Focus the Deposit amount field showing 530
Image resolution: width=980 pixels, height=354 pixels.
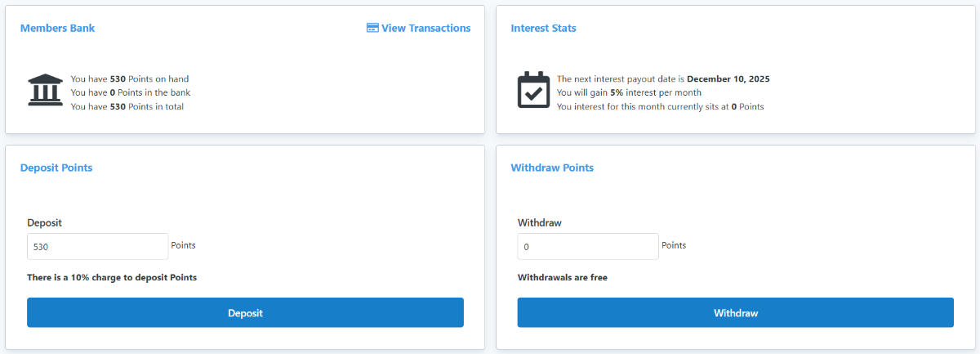pyautogui.click(x=97, y=246)
